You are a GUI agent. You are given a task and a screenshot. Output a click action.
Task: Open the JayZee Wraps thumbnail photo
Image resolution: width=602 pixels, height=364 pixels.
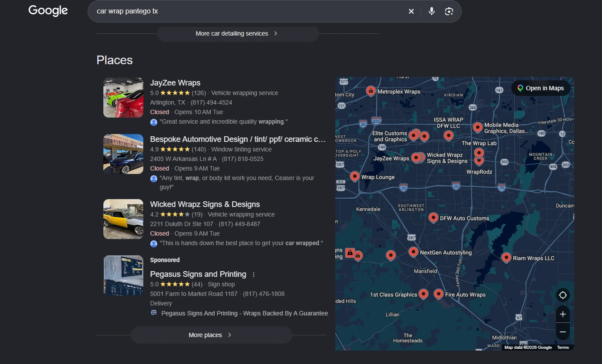(123, 98)
